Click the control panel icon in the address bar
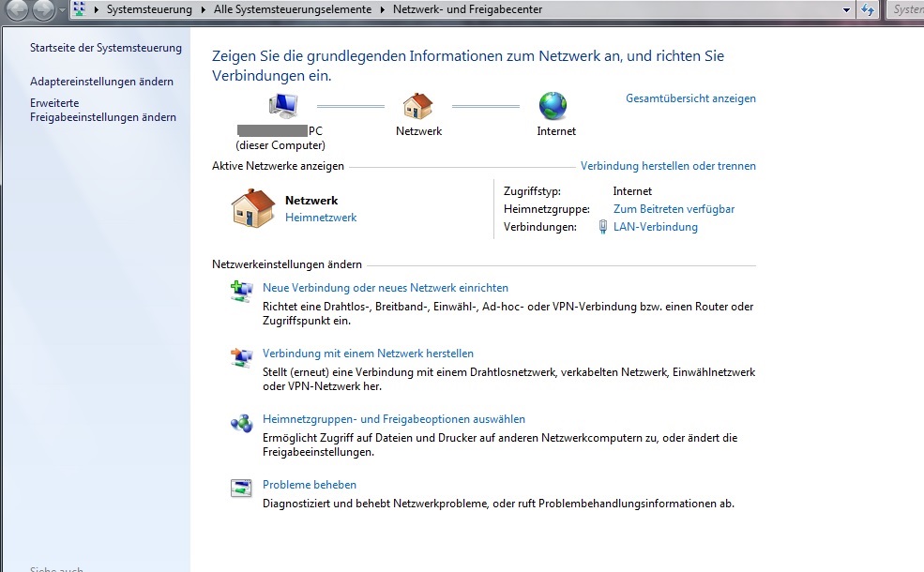Image resolution: width=924 pixels, height=572 pixels. point(80,8)
